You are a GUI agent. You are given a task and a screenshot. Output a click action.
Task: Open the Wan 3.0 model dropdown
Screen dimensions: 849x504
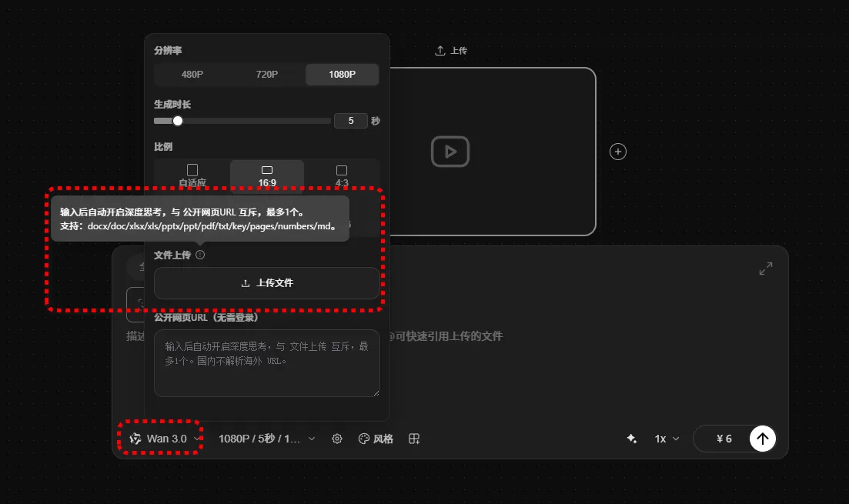point(165,439)
